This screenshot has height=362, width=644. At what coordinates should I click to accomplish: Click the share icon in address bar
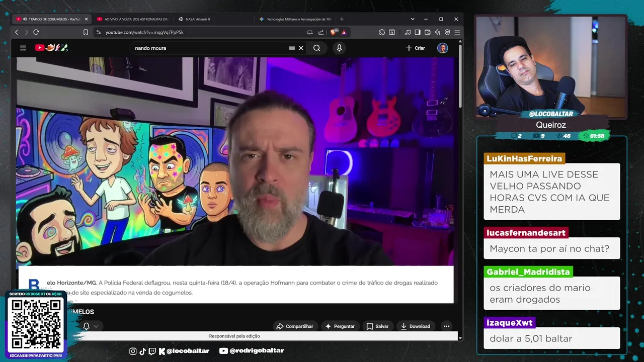(x=321, y=32)
